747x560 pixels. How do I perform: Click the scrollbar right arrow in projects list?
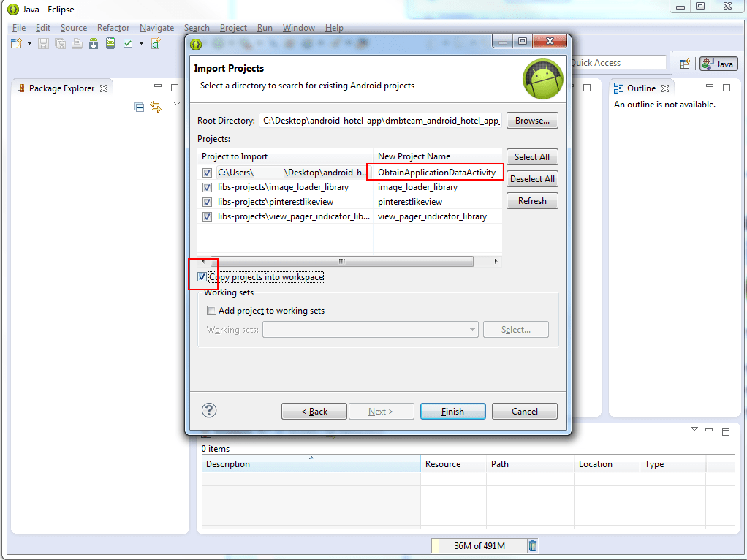tap(496, 261)
